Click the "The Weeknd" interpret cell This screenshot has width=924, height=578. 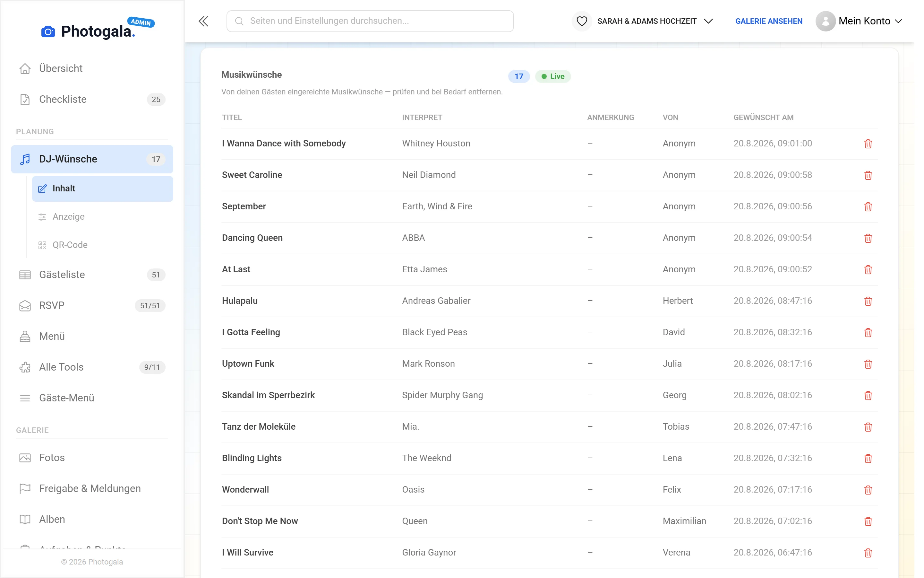coord(426,458)
